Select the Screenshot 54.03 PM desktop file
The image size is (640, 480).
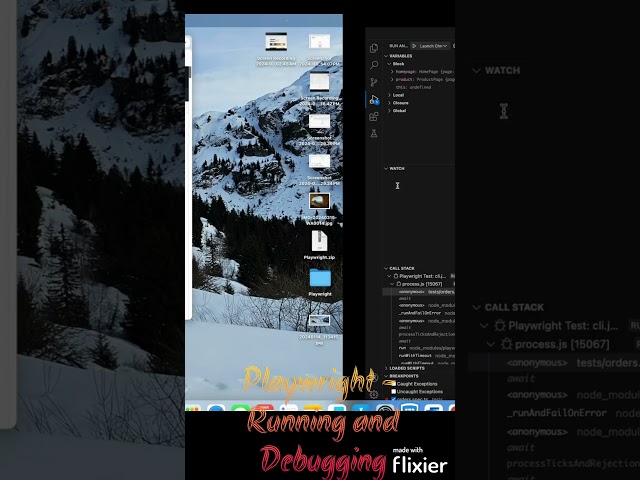click(x=320, y=49)
